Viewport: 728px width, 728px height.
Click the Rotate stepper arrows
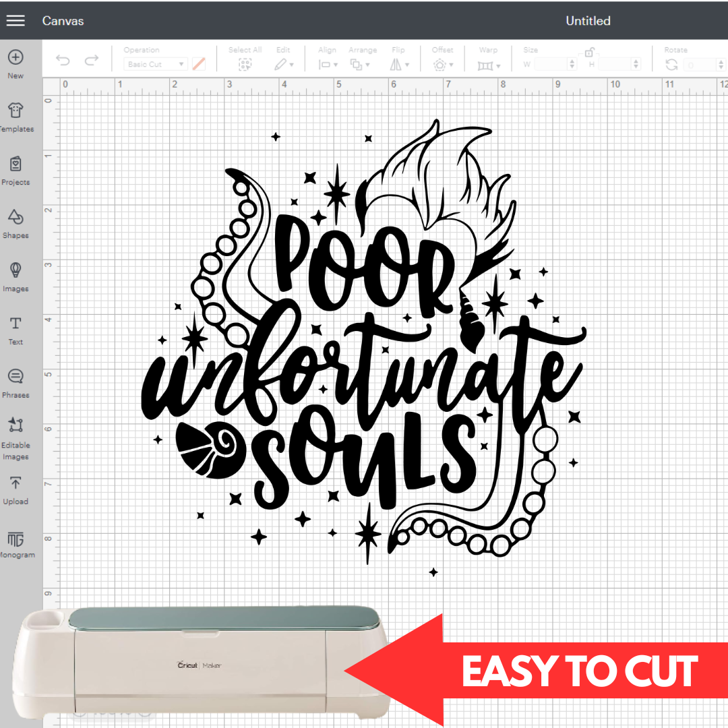721,65
